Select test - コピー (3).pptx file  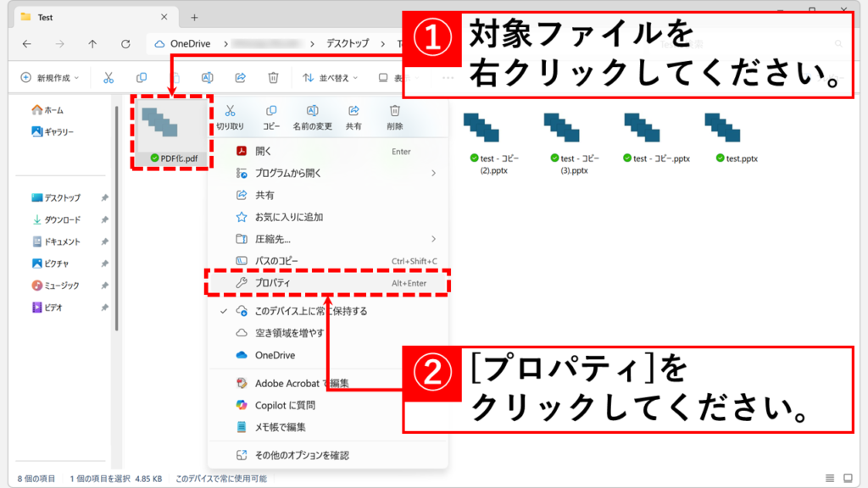[x=574, y=142]
